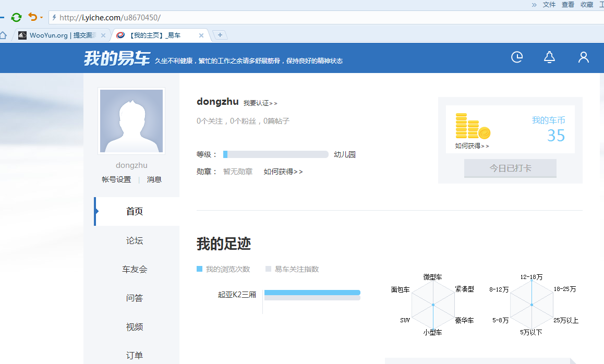Screen dimensions: 604x364
Task: Select 问答 in the sidebar
Action: click(x=135, y=298)
